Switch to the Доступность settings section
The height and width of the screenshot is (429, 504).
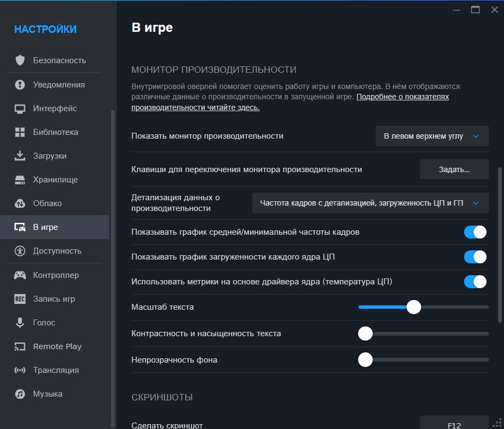pos(57,251)
